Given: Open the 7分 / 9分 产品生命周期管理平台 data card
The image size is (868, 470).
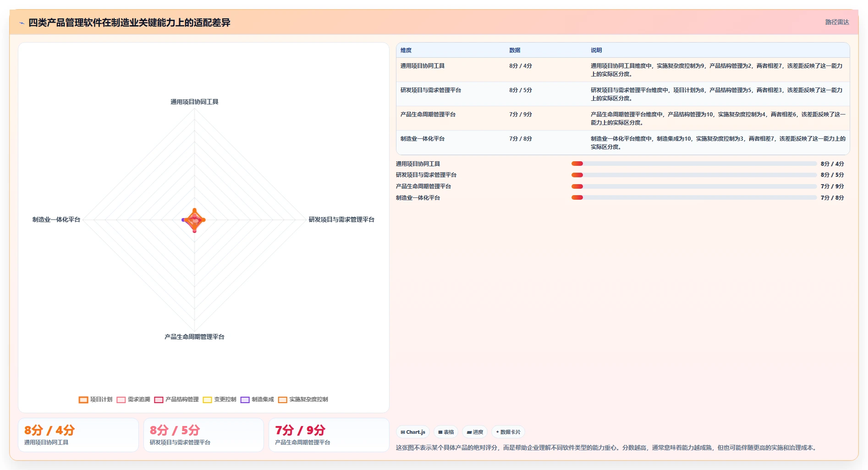Looking at the screenshot, I should 329,435.
